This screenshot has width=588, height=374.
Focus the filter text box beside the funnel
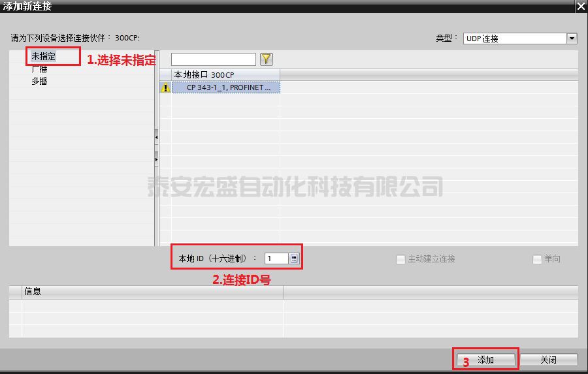(214, 59)
